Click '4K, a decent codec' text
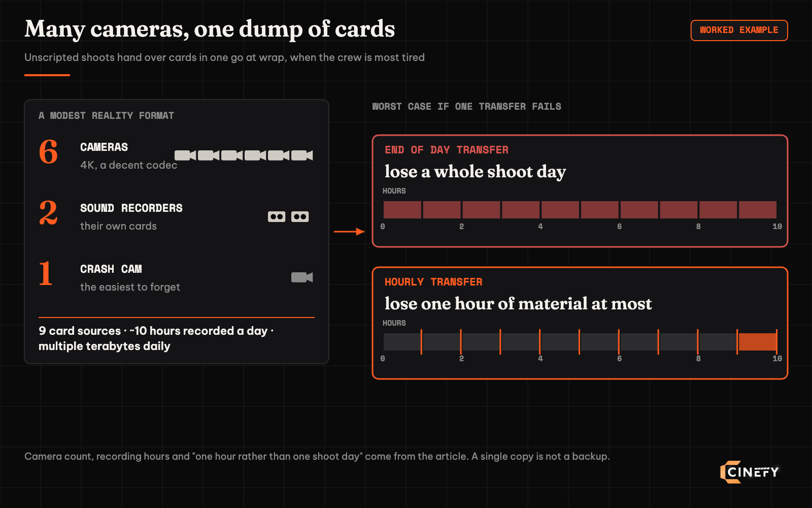The width and height of the screenshot is (812, 508). (129, 165)
